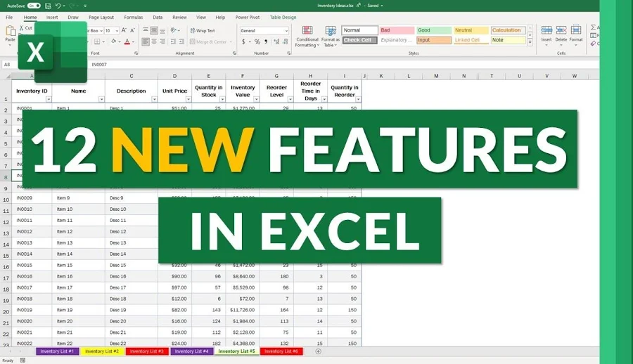Select the Inventory List #3 sheet tab
Screen dimensions: 633x364
coord(147,351)
